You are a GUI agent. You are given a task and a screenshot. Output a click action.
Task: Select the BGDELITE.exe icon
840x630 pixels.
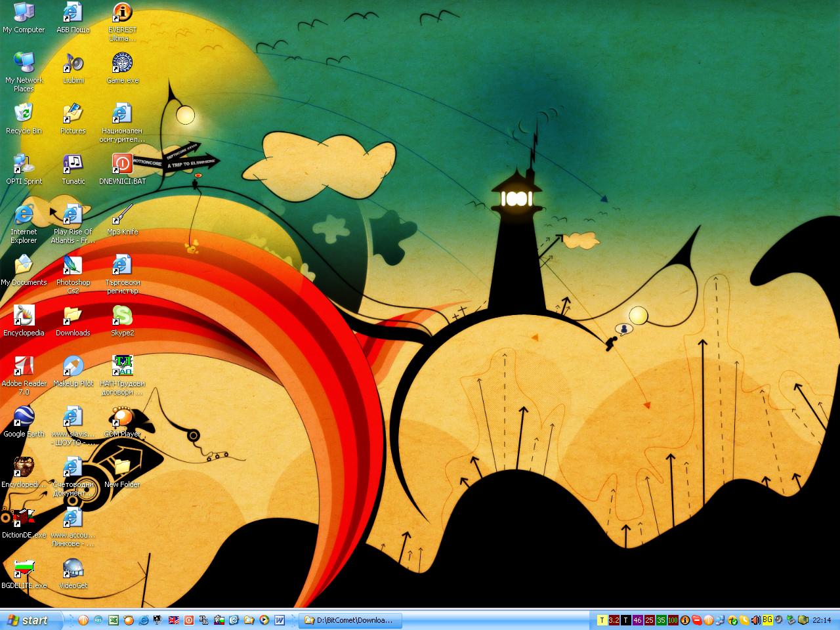(24, 574)
